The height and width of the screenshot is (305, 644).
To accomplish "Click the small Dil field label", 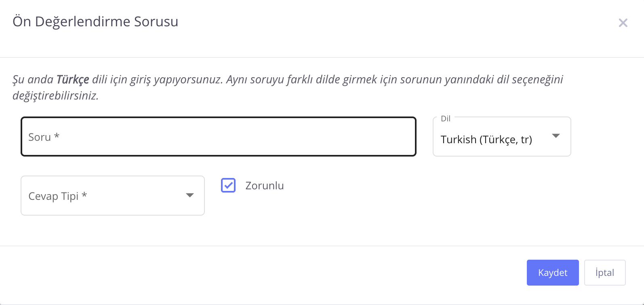I will 446,119.
